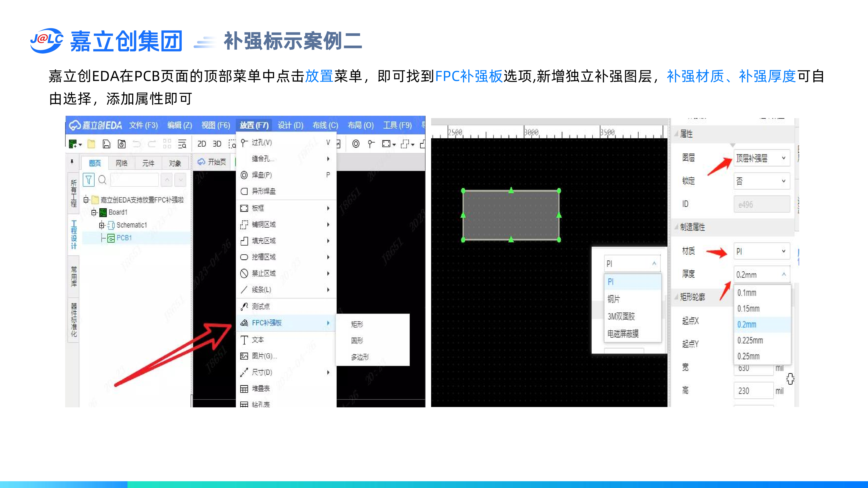This screenshot has width=868, height=488.
Task: Click the find/search list toolbar icon
Action: pyautogui.click(x=182, y=144)
